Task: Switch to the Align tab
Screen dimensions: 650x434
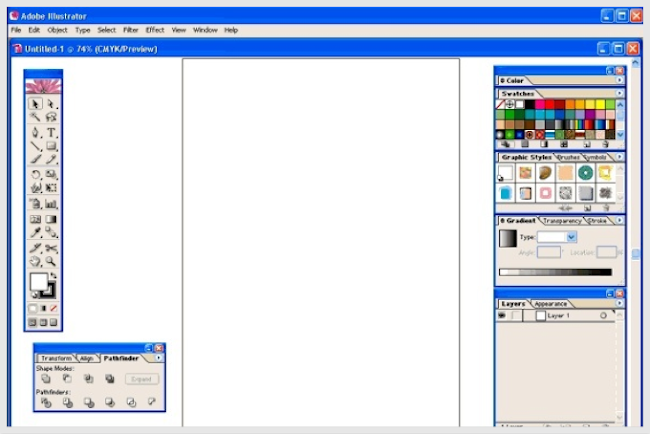Action: 86,358
